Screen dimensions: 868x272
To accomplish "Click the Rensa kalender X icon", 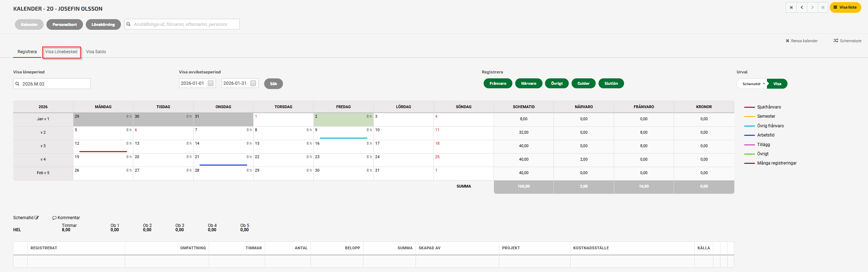I will pyautogui.click(x=788, y=41).
